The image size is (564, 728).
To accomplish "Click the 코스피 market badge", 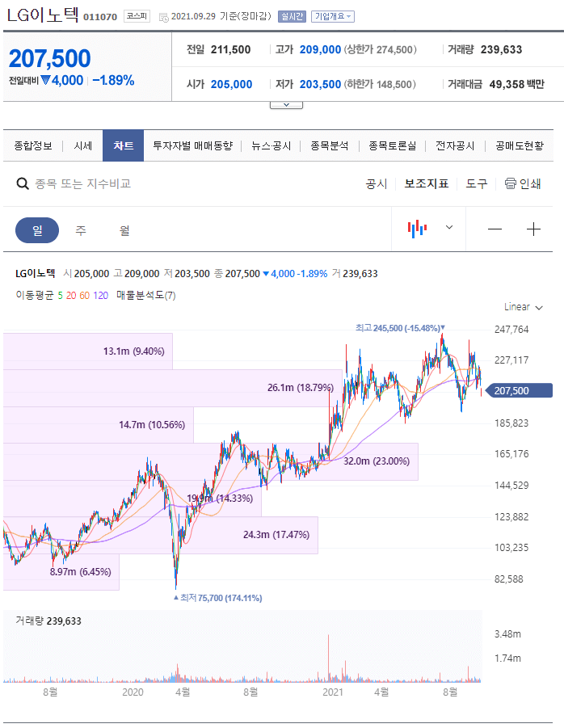I will point(137,16).
